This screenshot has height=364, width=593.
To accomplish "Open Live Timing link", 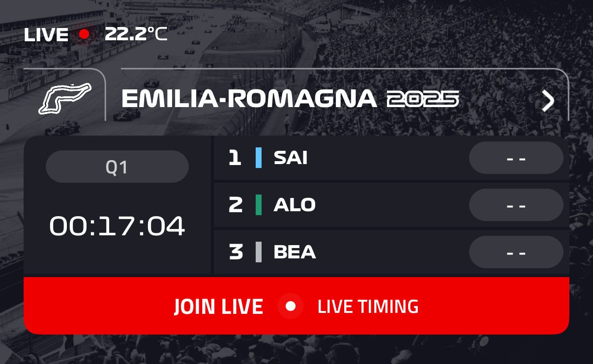I will pos(368,307).
